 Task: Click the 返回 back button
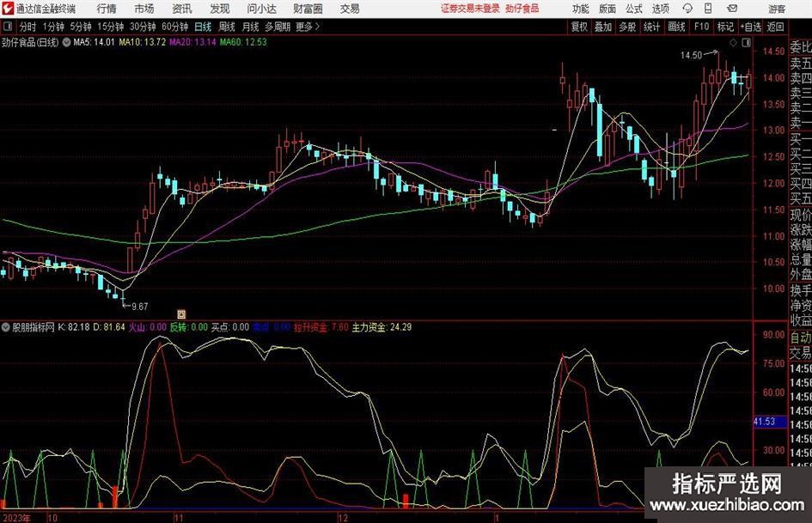[775, 27]
